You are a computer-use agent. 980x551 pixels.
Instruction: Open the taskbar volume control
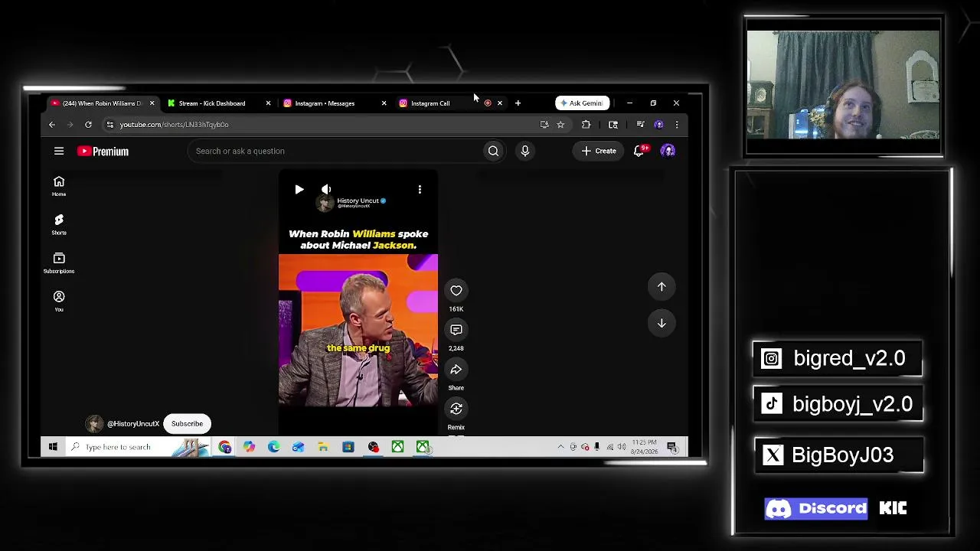(622, 447)
